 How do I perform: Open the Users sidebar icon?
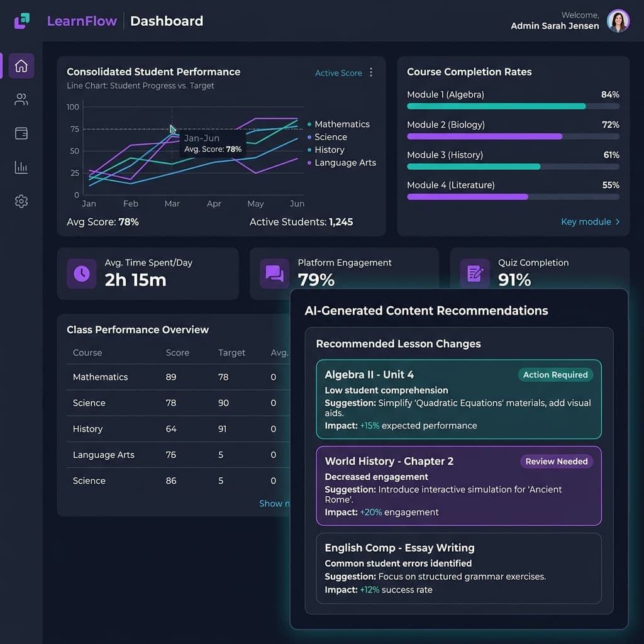coord(21,99)
